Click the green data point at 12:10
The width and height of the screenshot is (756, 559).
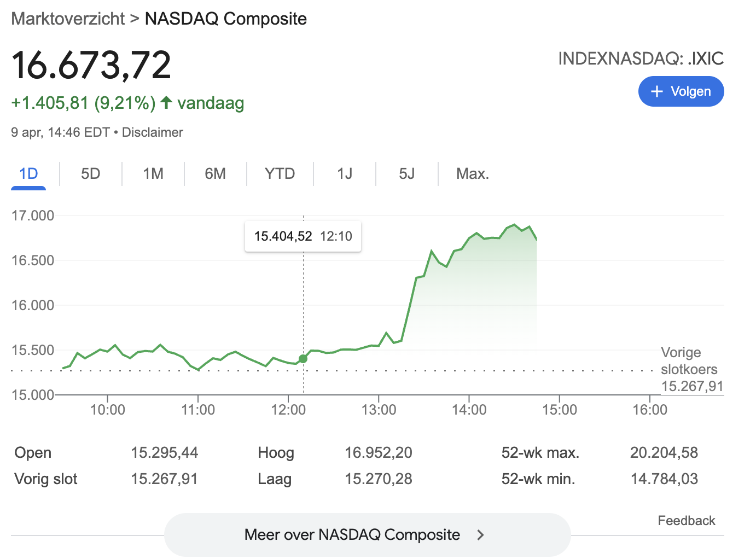coord(303,359)
